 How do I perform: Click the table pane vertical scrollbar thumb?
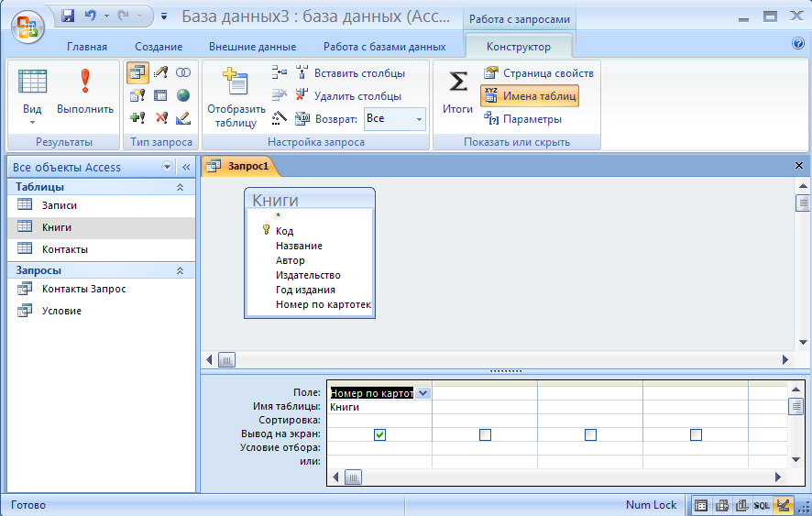click(803, 203)
